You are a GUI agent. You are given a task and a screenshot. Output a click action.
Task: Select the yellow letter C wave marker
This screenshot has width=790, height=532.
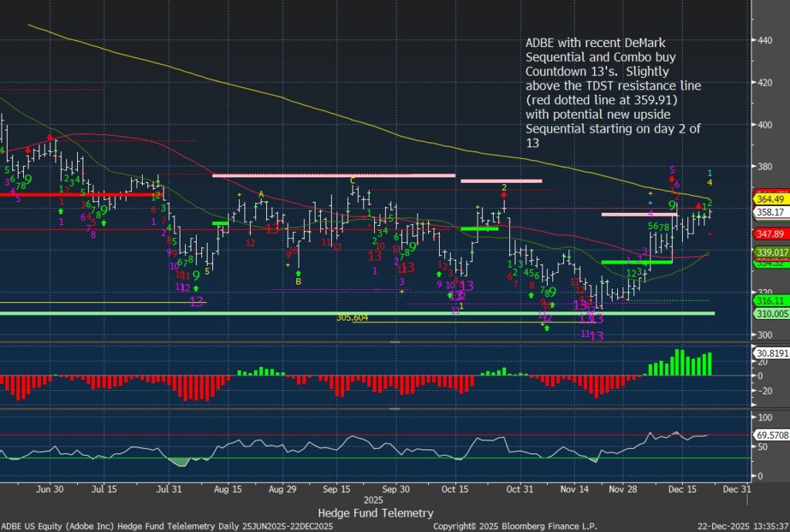[x=353, y=180]
